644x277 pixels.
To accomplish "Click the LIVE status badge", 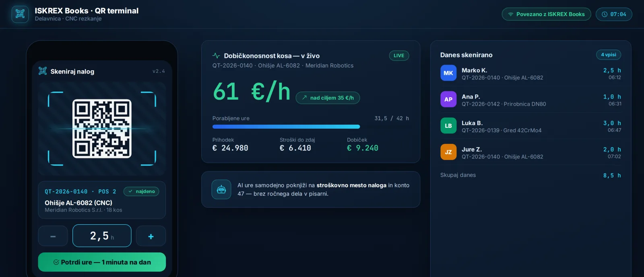I will click(399, 55).
